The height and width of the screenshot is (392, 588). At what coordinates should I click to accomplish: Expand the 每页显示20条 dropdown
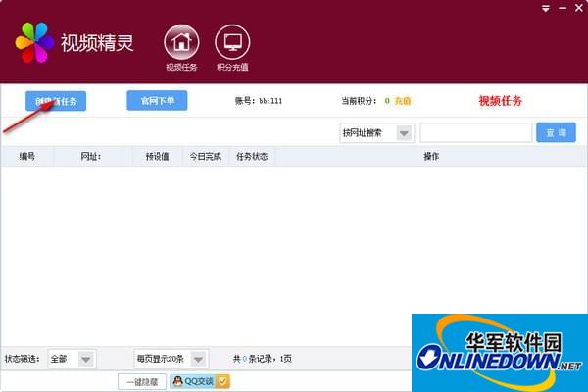198,359
